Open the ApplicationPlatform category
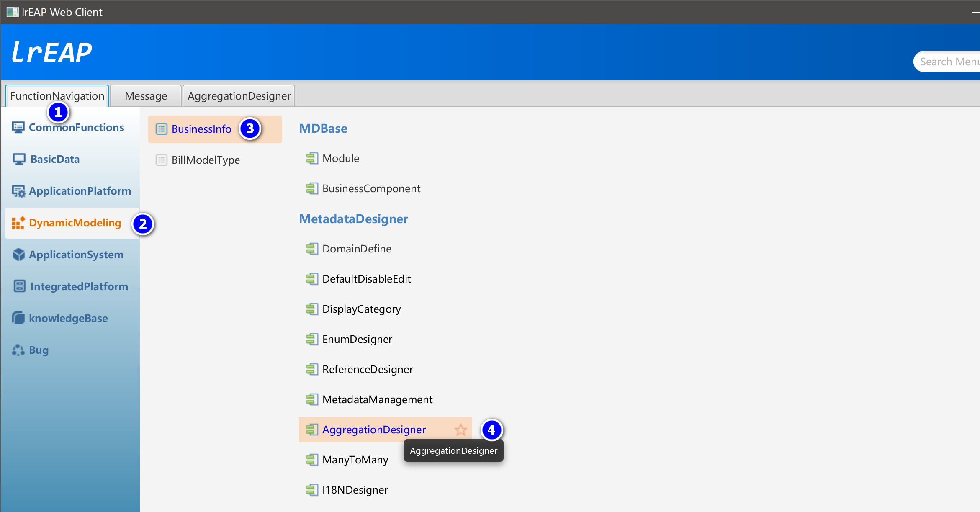 pyautogui.click(x=72, y=191)
